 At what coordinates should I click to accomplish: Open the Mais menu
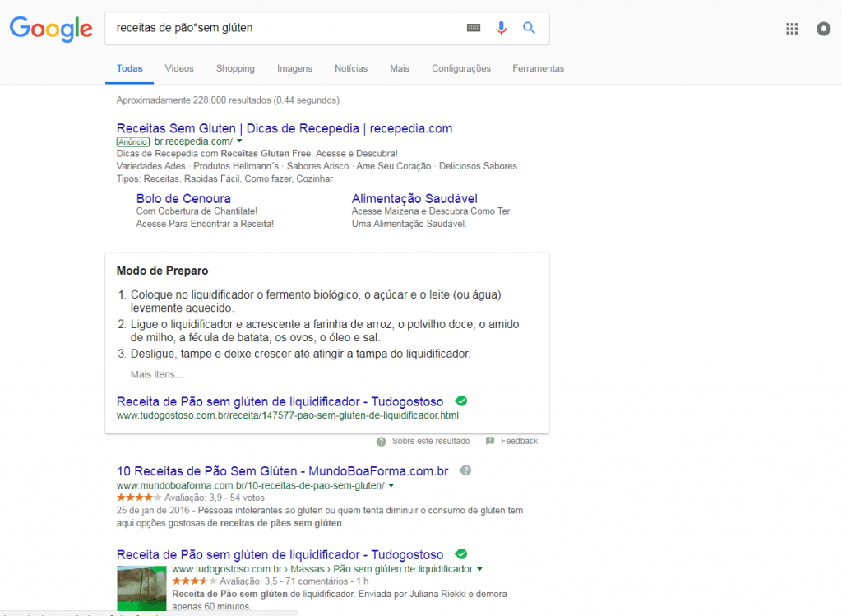coord(400,68)
